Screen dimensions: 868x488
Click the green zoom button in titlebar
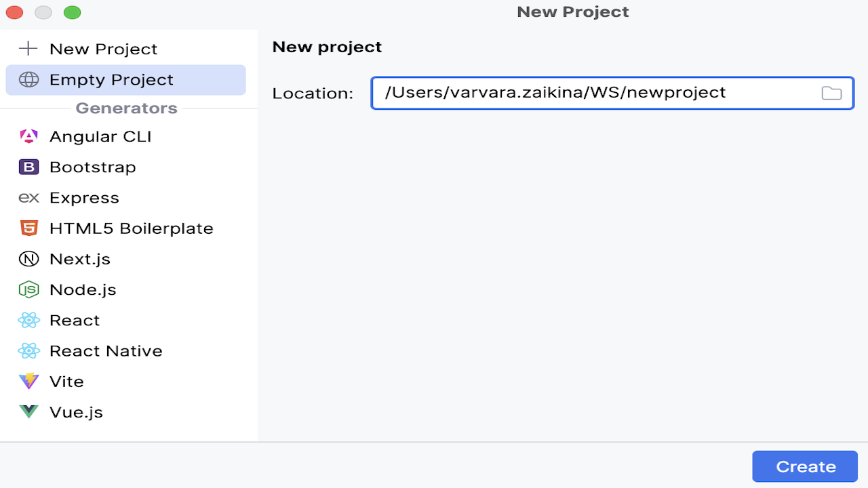(x=72, y=12)
